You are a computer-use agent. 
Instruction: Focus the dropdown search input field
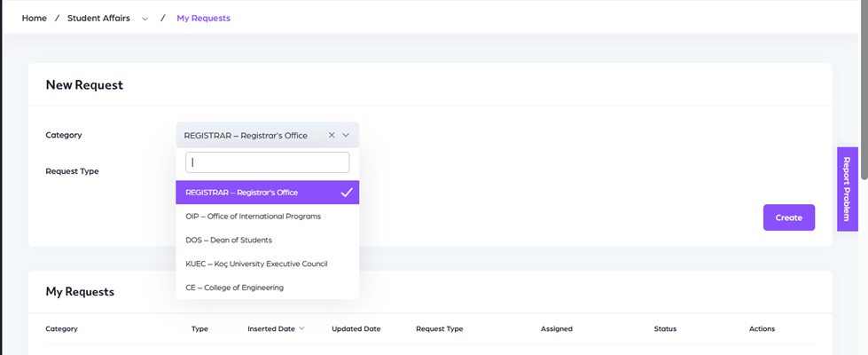[x=267, y=162]
